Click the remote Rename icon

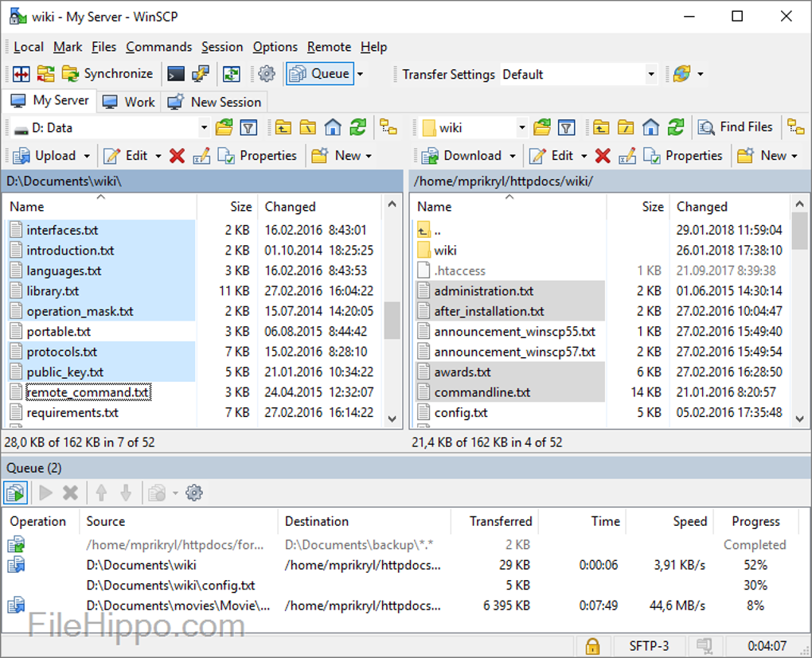point(627,156)
